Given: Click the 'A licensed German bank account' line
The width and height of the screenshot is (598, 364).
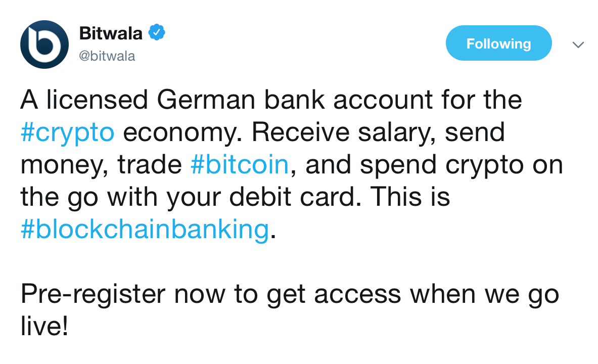Looking at the screenshot, I should (271, 100).
